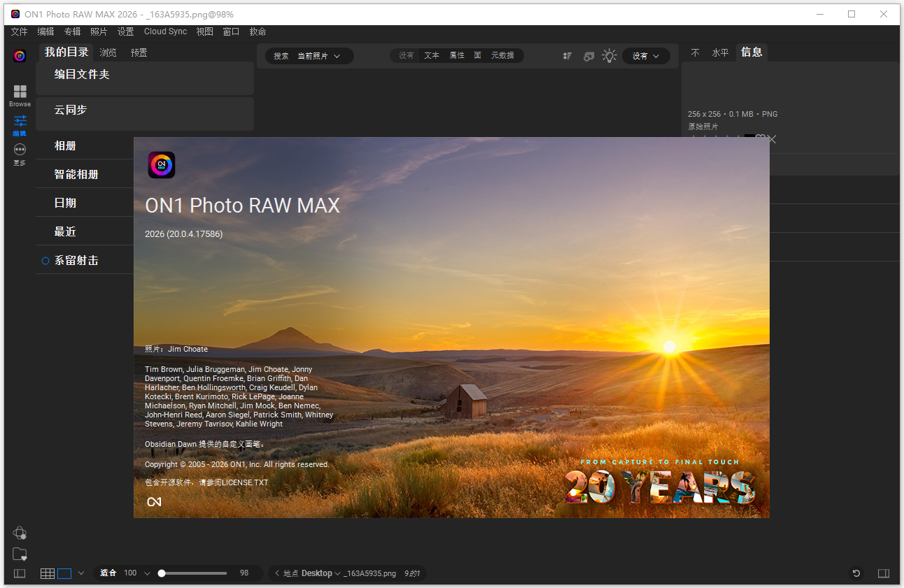Switch to the 信息 tab
904x588 pixels.
pos(751,52)
